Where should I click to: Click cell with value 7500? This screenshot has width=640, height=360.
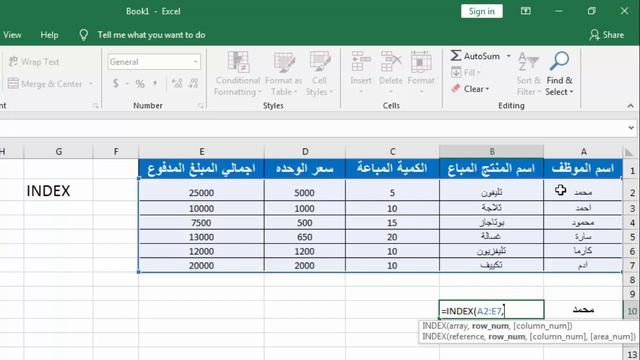click(x=202, y=223)
